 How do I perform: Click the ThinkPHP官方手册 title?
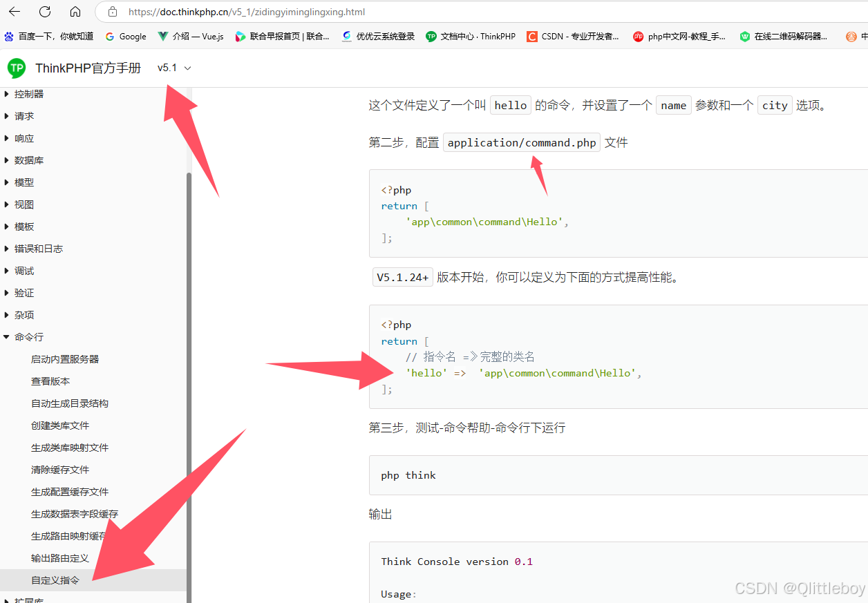coord(88,68)
